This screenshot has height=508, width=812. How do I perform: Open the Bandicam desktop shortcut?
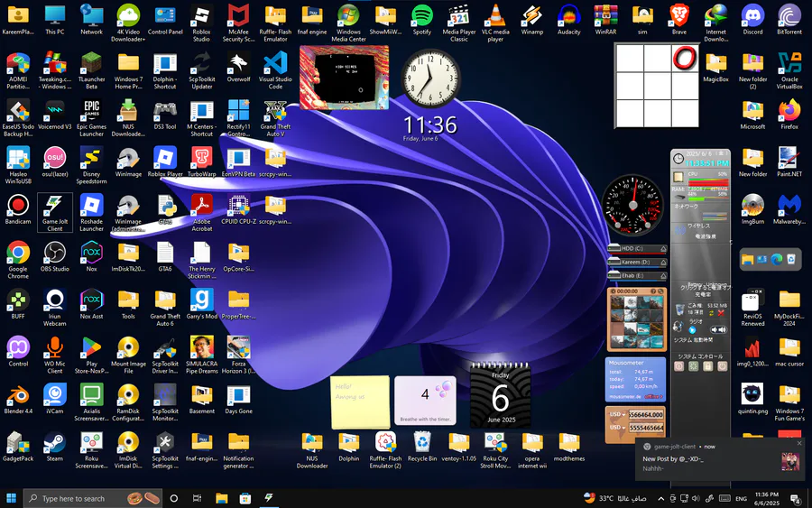tap(18, 209)
